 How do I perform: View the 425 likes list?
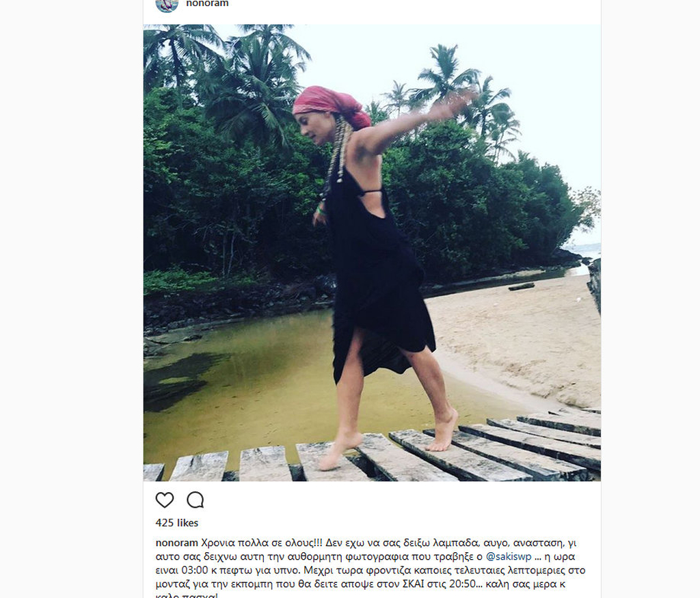[x=177, y=523]
